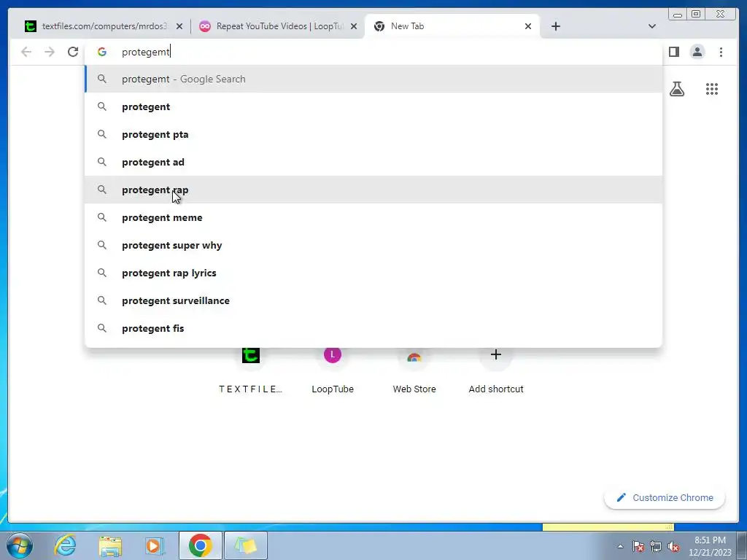Click the network tray icon
Image resolution: width=747 pixels, height=560 pixels.
[x=656, y=546]
